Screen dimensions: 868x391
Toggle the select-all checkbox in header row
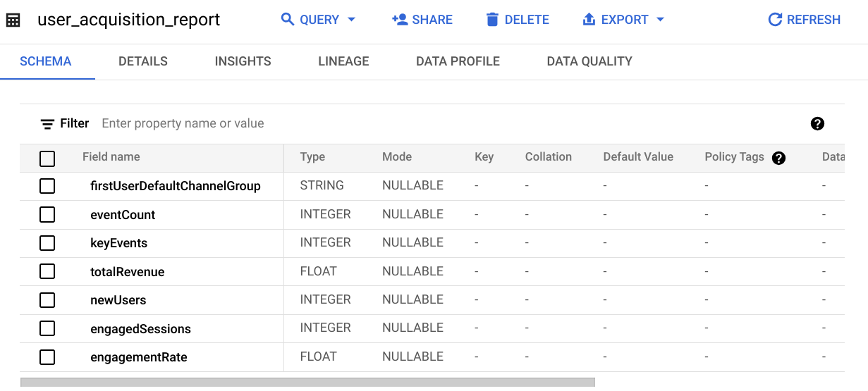[x=47, y=159]
